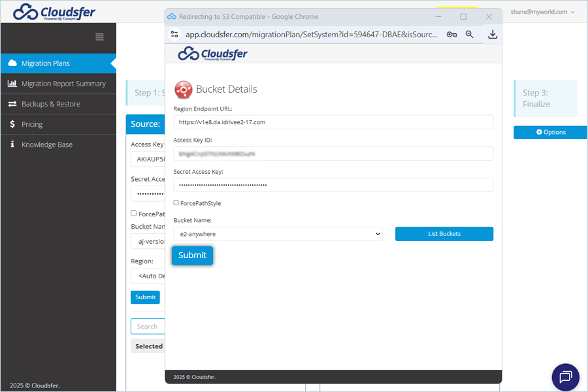Toggle the ForcePathStyle checkbox in the background Source panel
588x392 pixels.
coord(133,214)
